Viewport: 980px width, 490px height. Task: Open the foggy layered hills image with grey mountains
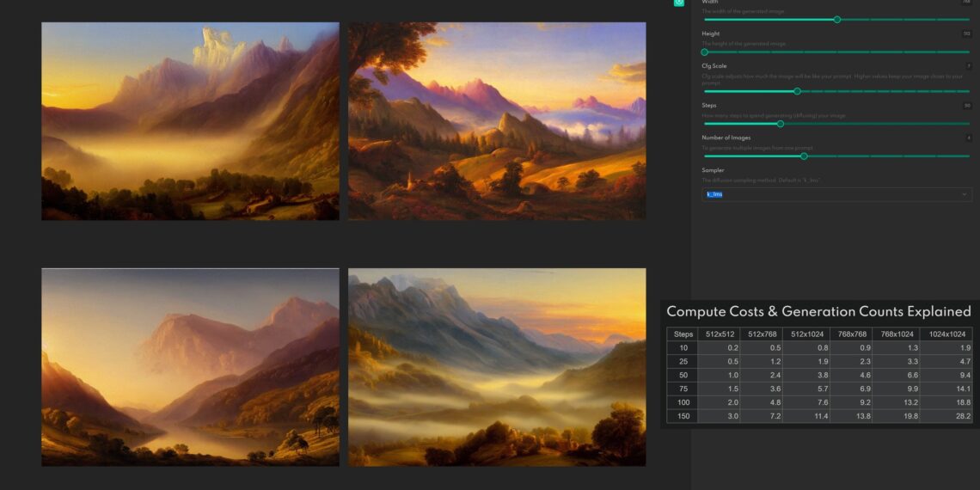pyautogui.click(x=497, y=367)
